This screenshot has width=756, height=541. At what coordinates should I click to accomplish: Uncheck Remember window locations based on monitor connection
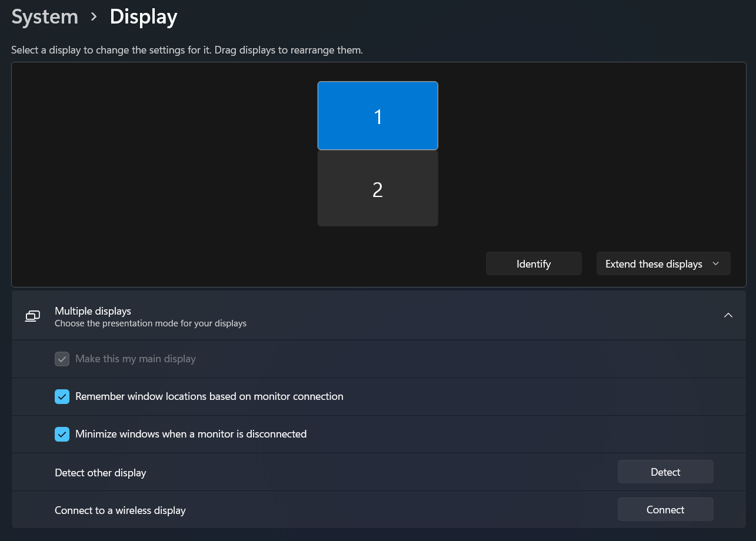(x=62, y=396)
